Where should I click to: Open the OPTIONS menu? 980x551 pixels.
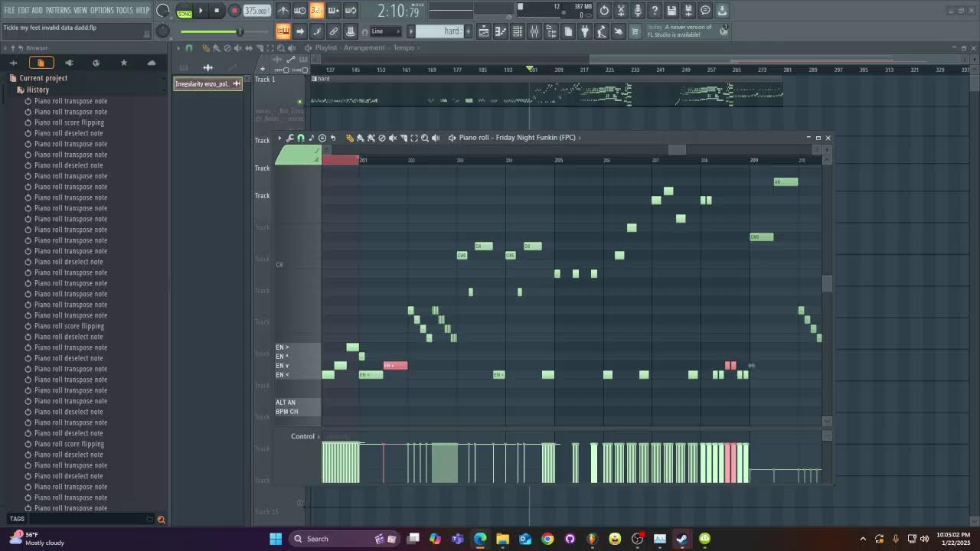tap(102, 10)
